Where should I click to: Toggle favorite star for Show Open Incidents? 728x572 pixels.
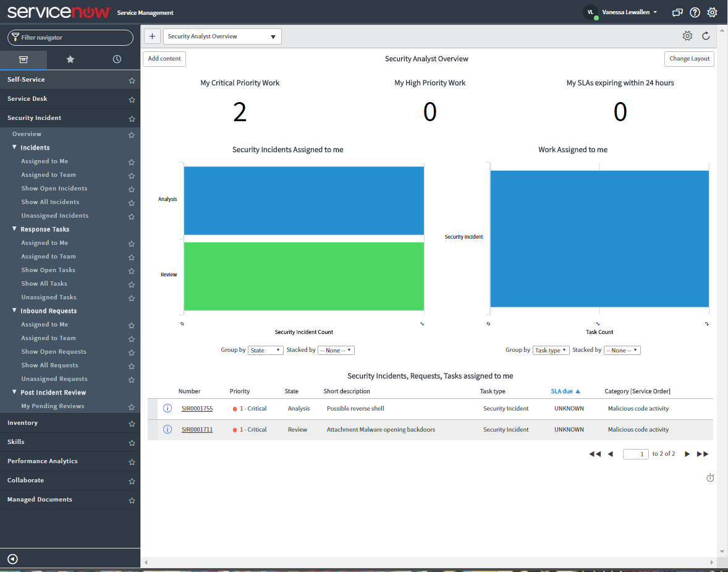(132, 189)
